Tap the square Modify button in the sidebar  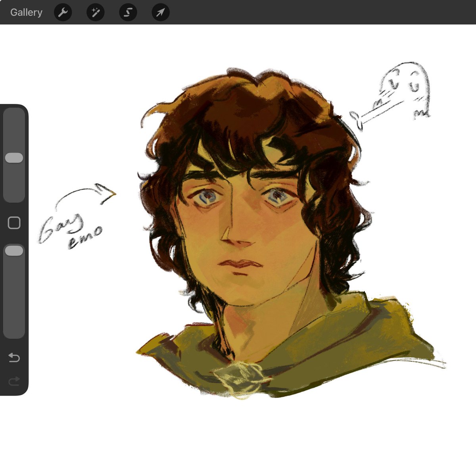pos(14,223)
